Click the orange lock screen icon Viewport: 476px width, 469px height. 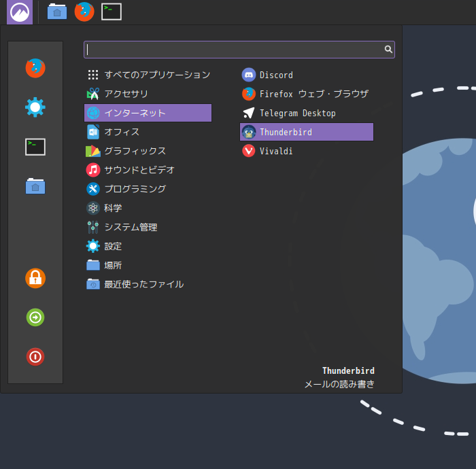tap(35, 278)
